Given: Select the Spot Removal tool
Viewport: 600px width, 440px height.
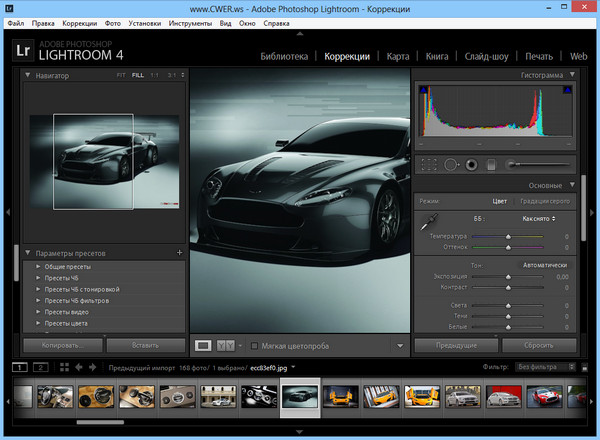Looking at the screenshot, I should (x=451, y=164).
